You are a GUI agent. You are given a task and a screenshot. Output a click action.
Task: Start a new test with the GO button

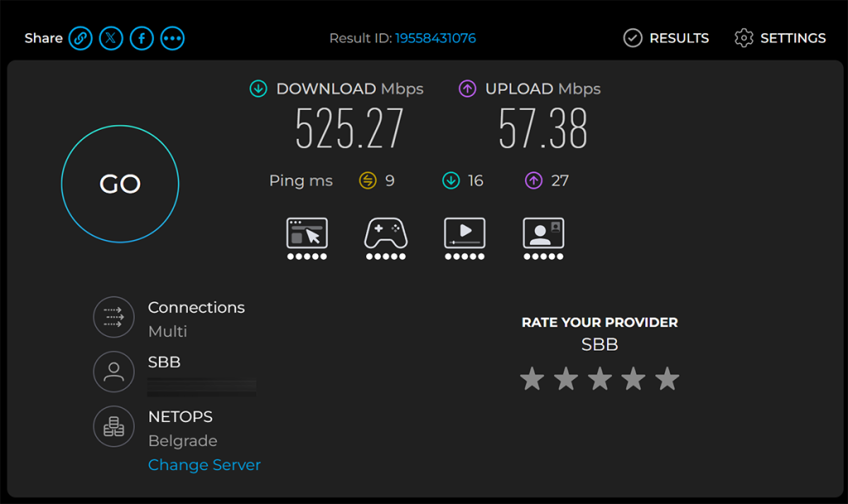tap(120, 184)
